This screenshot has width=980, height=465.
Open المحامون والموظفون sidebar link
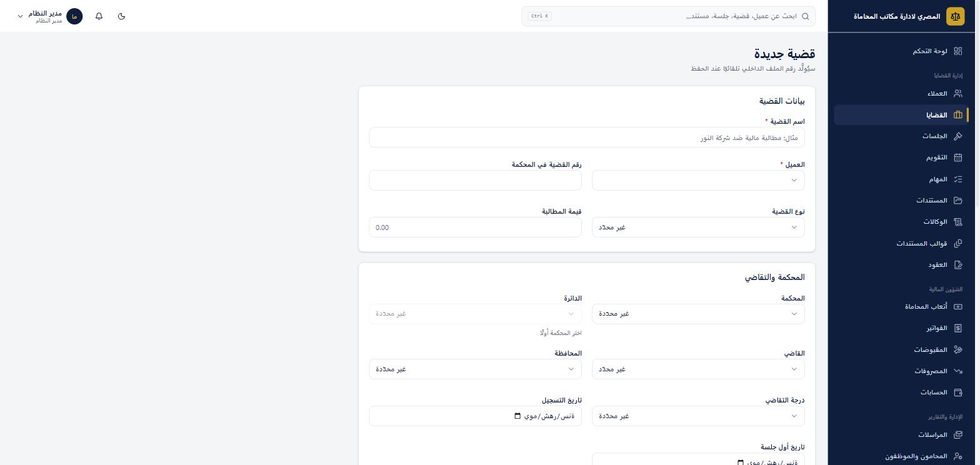point(901,456)
